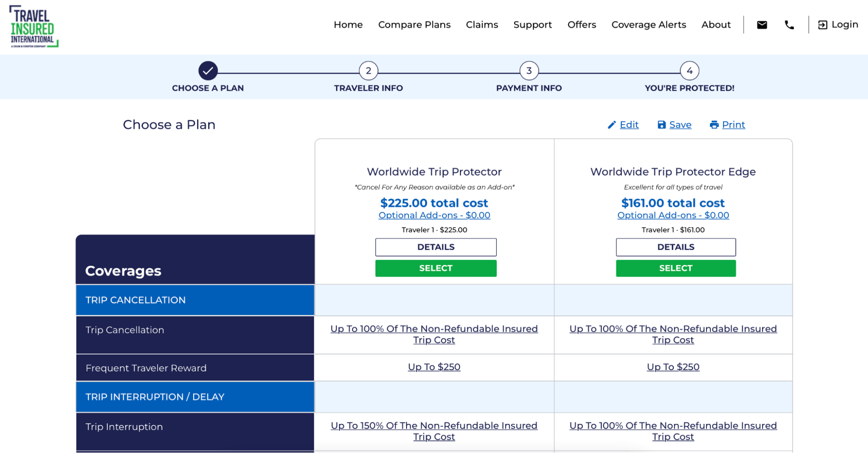Select the Worldwide Trip Protector Edge plan
Screen dimensions: 868x453
point(675,268)
